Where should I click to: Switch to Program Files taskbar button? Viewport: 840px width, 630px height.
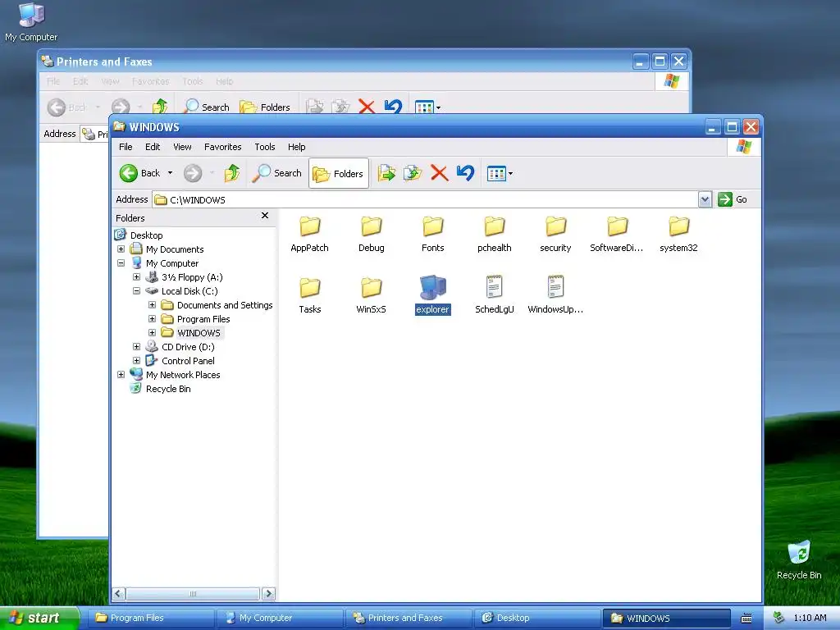point(150,619)
